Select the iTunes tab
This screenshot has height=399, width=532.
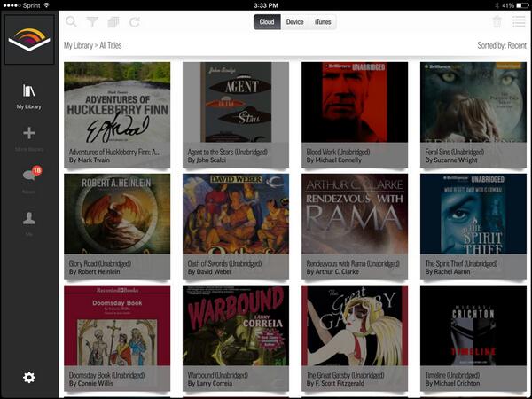pyautogui.click(x=323, y=22)
